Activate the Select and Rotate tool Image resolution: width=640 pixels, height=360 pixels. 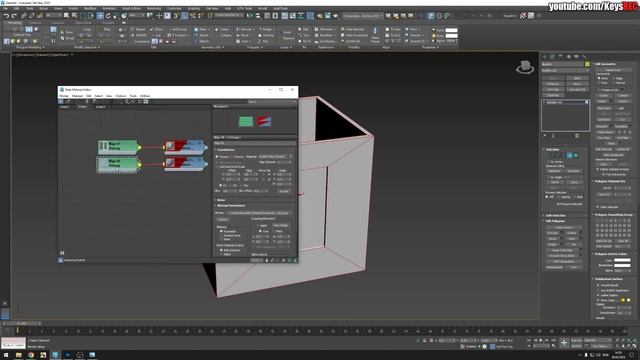coord(108,16)
